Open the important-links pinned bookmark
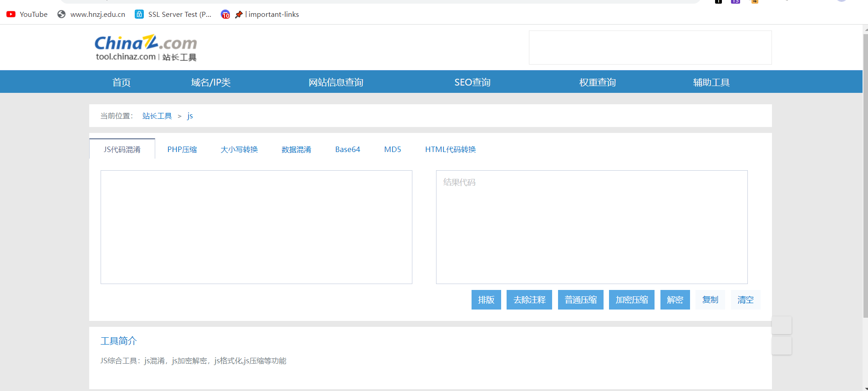 (x=268, y=15)
